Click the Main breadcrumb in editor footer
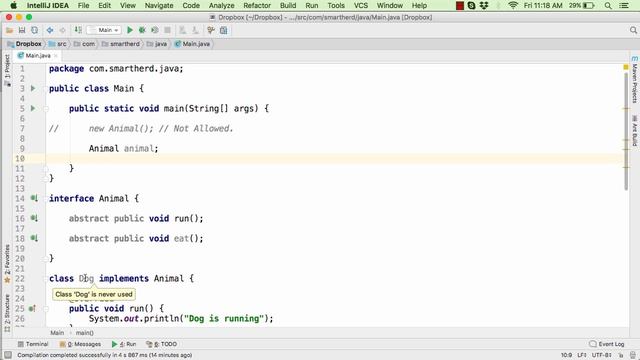This screenshot has height=360, width=640. [x=57, y=333]
